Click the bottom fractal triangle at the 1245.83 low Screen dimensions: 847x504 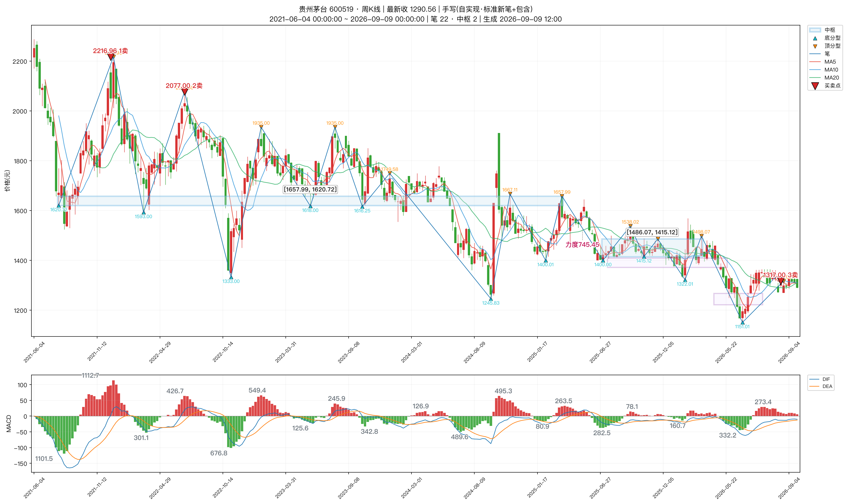(490, 299)
